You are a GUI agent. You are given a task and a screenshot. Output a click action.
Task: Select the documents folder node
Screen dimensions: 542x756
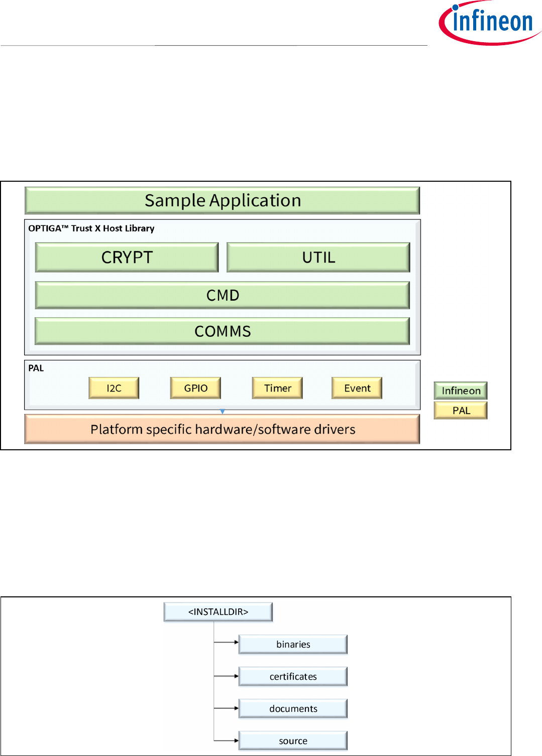(x=293, y=709)
